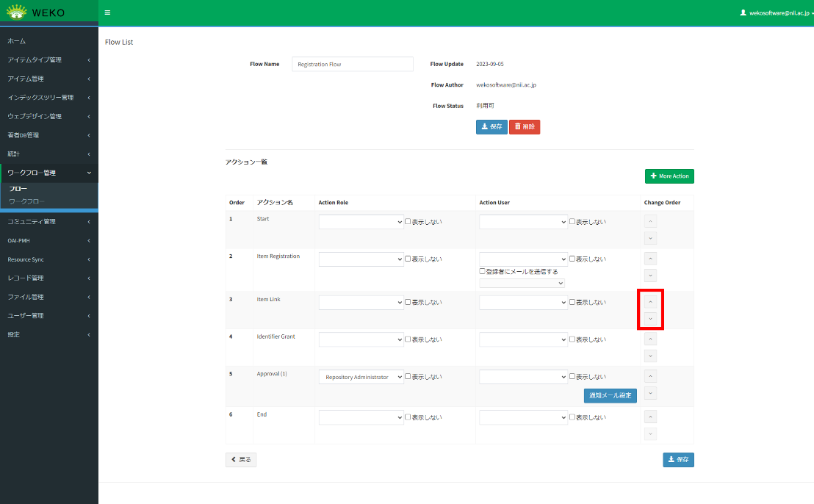Open ワークフロー submenu item in sidebar

point(26,201)
